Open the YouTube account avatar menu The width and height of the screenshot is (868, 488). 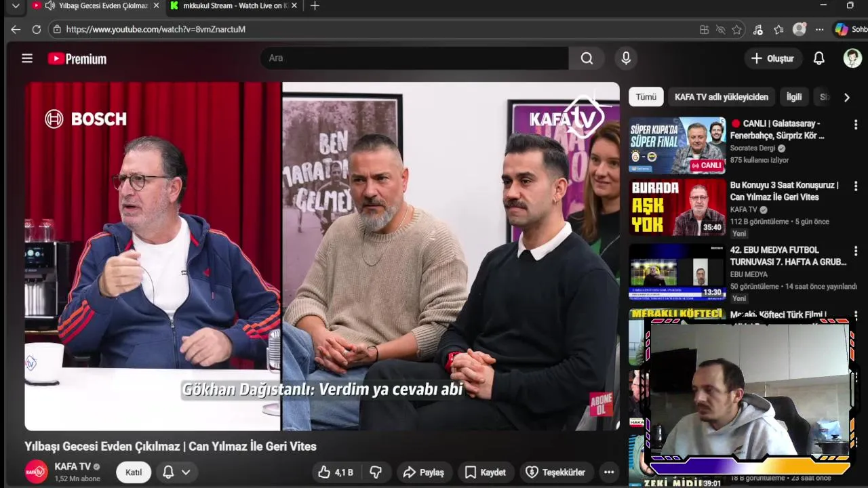click(x=852, y=58)
